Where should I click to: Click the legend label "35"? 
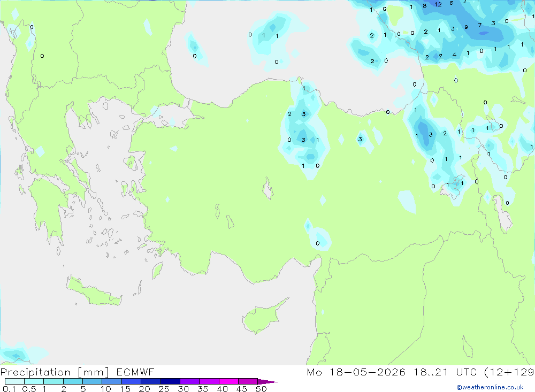(203, 389)
